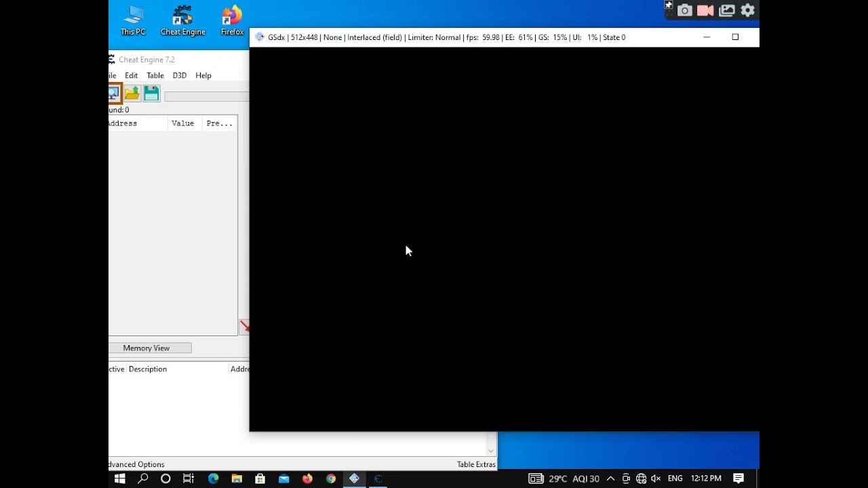The image size is (868, 488).
Task: Click Table Extras in Cheat Engine
Action: [476, 464]
